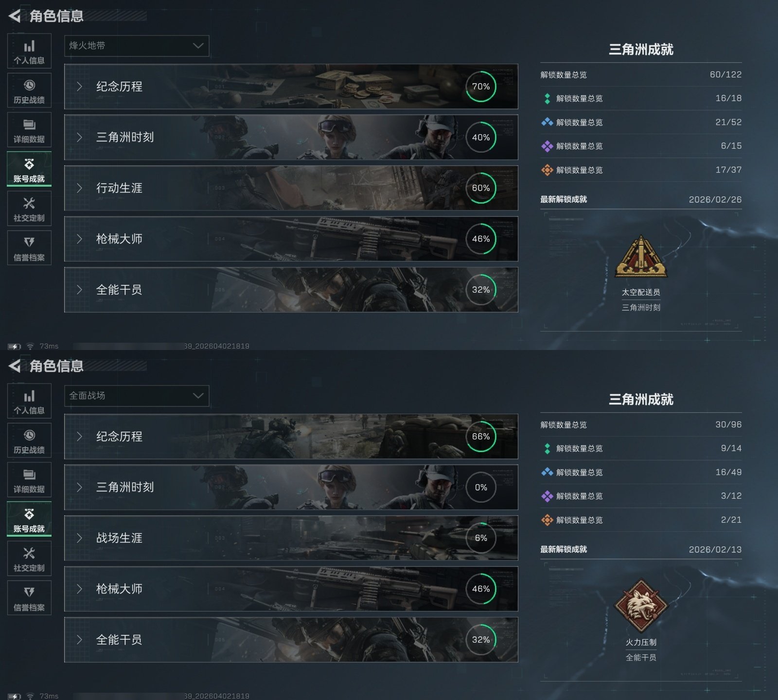Expand the 行动生涯 achievement row chevron

click(x=79, y=188)
